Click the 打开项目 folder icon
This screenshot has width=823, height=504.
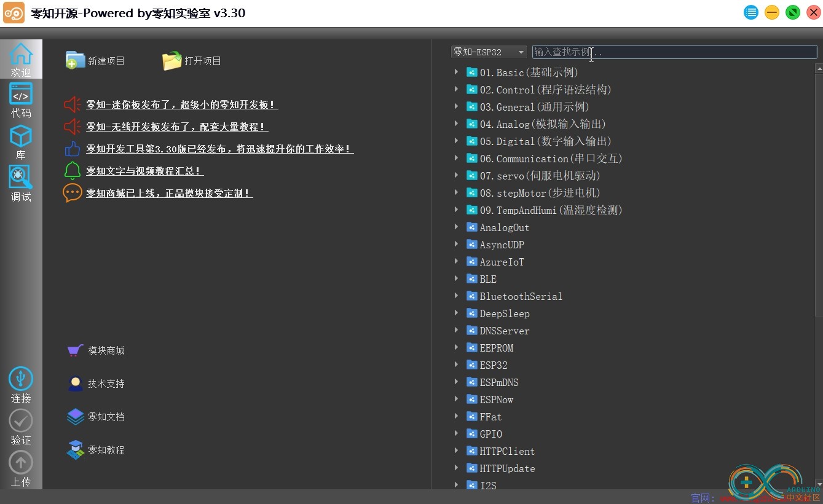tap(171, 60)
